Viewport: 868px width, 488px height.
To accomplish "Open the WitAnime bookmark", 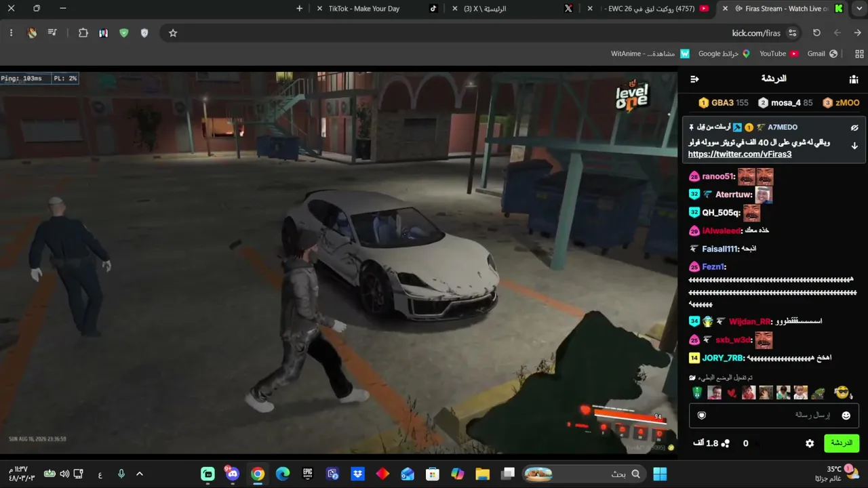I will pos(650,54).
